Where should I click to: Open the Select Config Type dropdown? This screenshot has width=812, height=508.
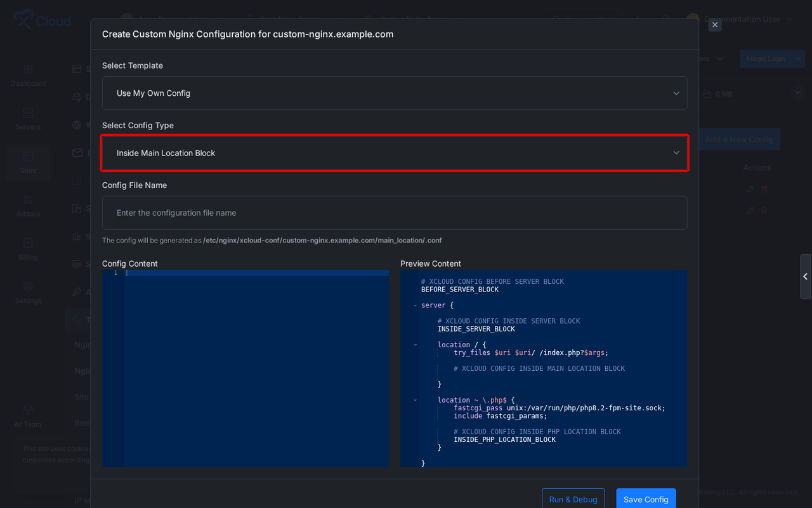[x=395, y=153]
